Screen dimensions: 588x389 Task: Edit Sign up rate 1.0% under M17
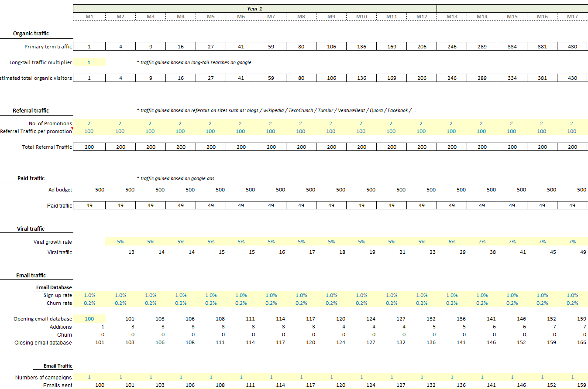[x=572, y=295]
